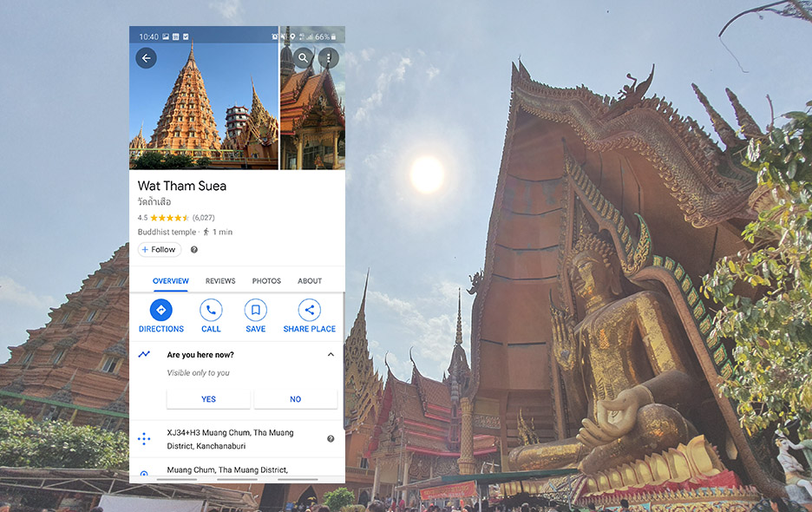Screen dimensions: 812x512
Task: Tap the Call phone icon
Action: click(211, 310)
